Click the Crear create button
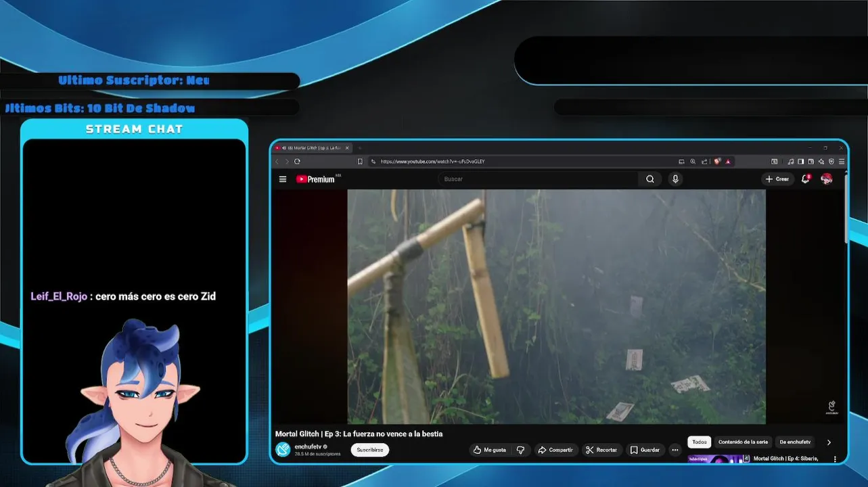Screen dimensions: 868x487 pos(777,179)
